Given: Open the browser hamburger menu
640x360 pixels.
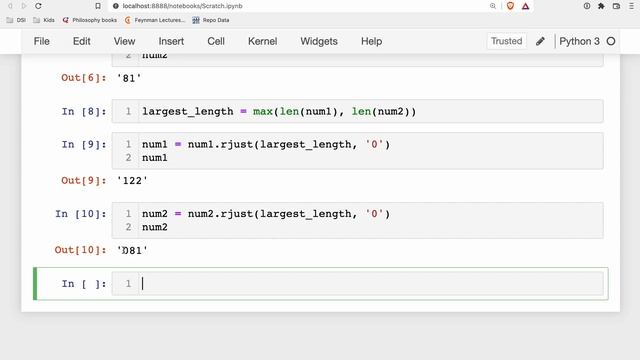Looking at the screenshot, I should point(631,6).
